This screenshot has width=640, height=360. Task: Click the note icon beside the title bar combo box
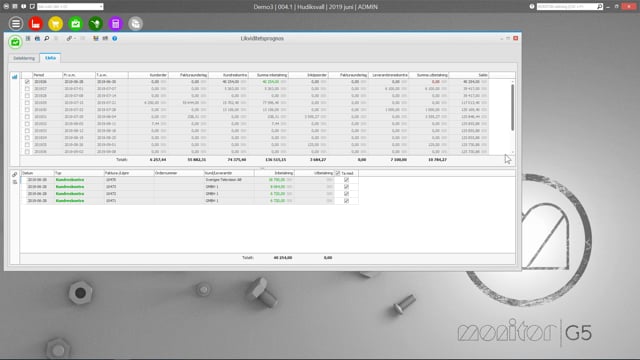32,7
